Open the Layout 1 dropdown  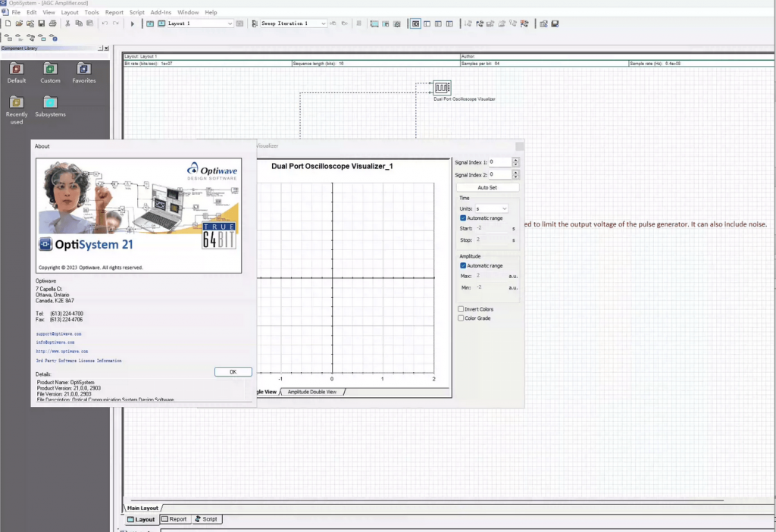click(x=230, y=23)
